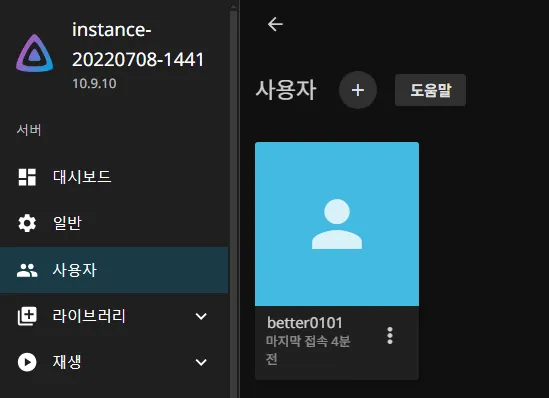Open the 사용자 sidebar menu label
This screenshot has width=549, height=398.
(75, 270)
